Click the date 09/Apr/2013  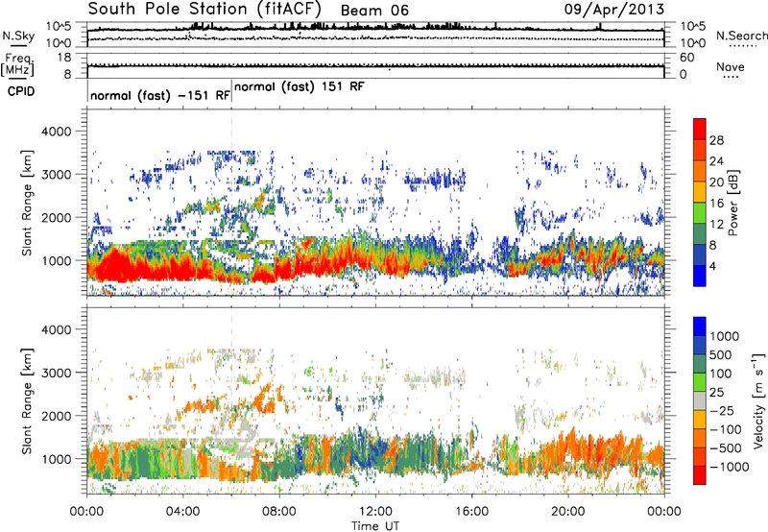point(614,9)
